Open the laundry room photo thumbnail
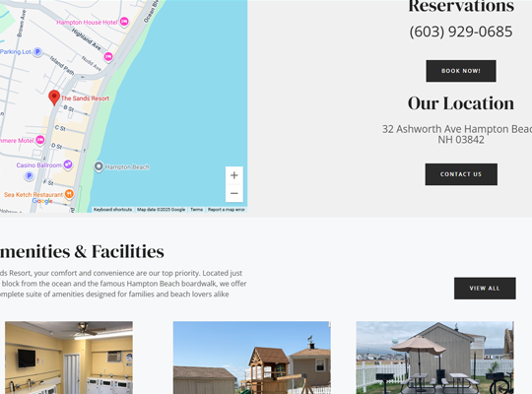This screenshot has width=532, height=394. (x=69, y=358)
